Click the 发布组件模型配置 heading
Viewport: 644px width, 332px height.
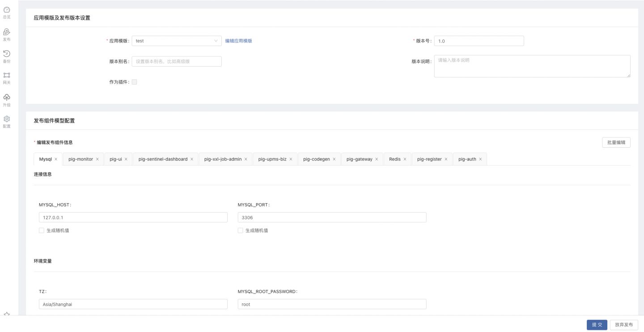pyautogui.click(x=54, y=121)
